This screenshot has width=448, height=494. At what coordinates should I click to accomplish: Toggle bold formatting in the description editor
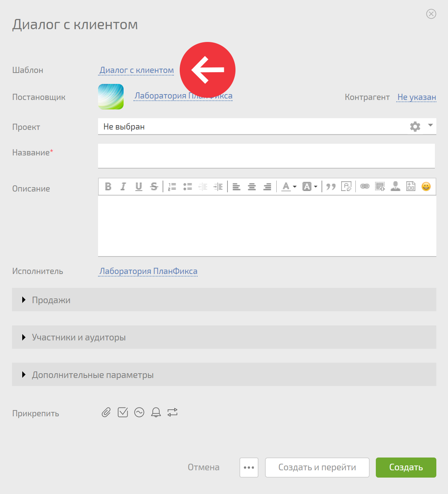tap(108, 186)
